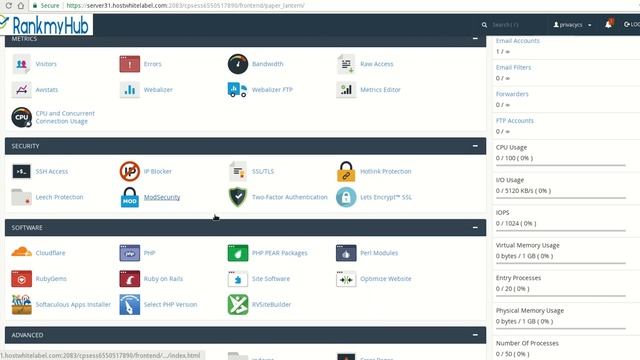The height and width of the screenshot is (360, 640).
Task: Open the CPU and Concurrent Connection Usage icon
Action: 21,117
